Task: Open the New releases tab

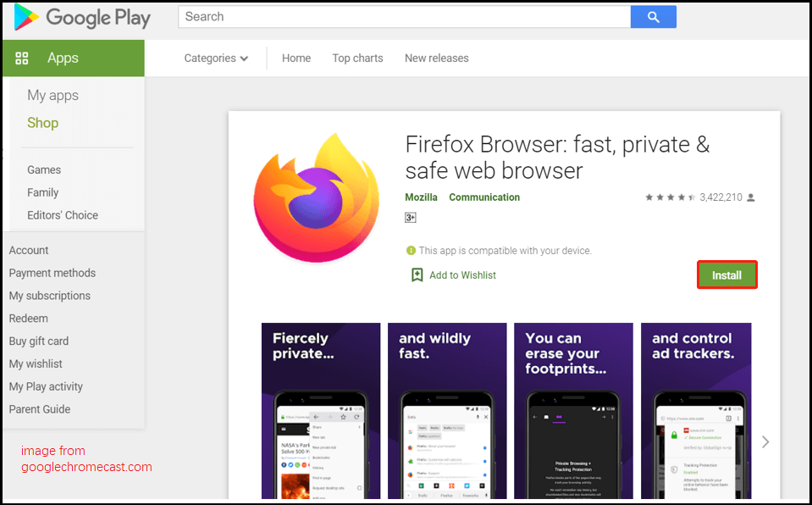Action: [x=436, y=58]
